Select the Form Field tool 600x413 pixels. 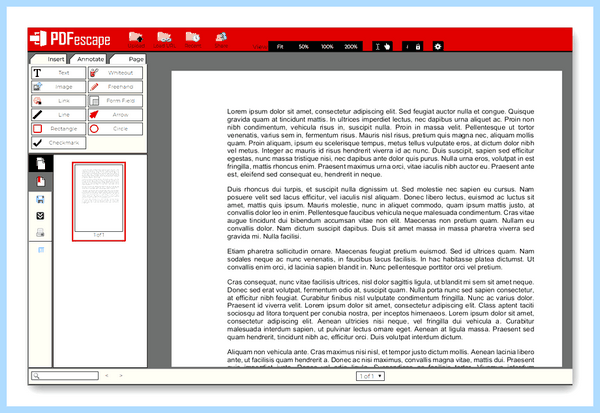[x=115, y=101]
